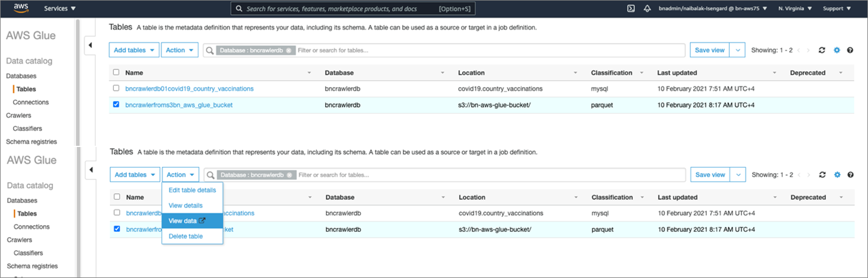Viewport: 868px width, 278px height.
Task: Click the mysql classification cell in lower table
Action: coord(602,213)
